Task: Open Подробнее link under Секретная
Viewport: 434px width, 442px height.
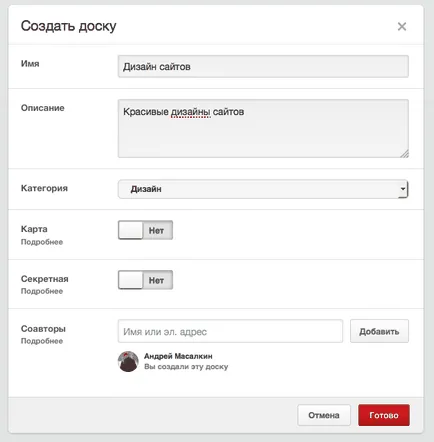Action: tap(42, 291)
